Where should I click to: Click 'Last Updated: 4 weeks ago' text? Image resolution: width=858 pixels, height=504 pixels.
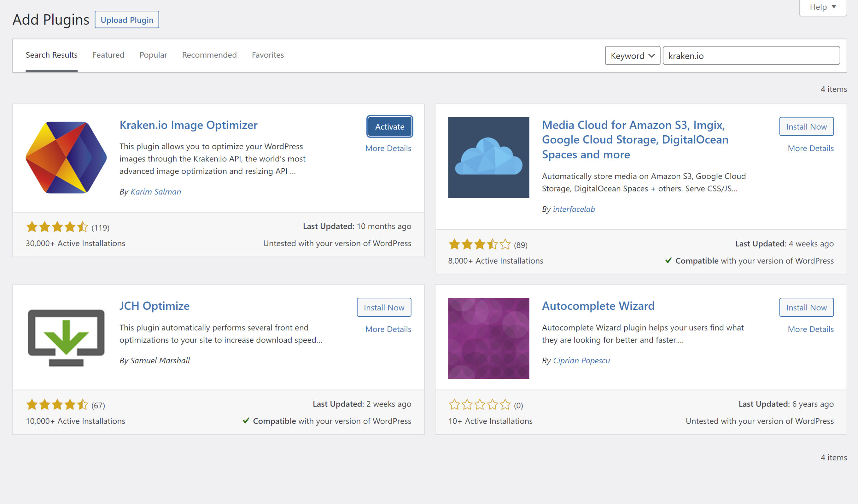(x=784, y=244)
